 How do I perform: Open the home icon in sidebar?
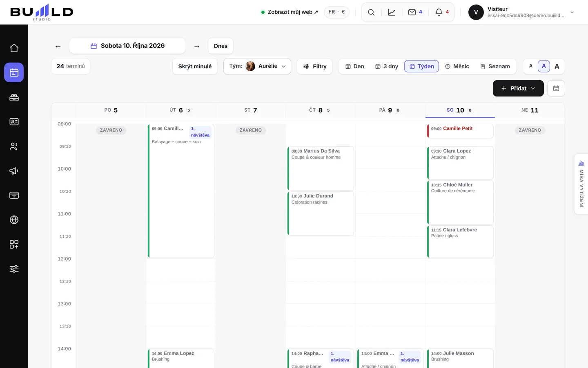tap(14, 48)
